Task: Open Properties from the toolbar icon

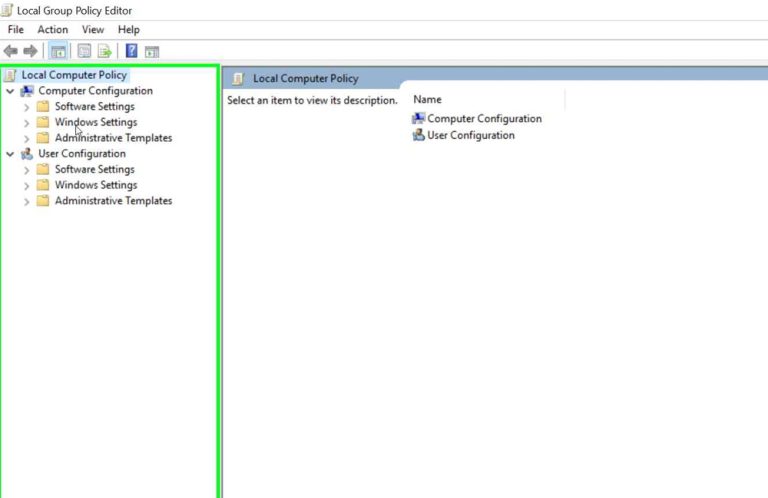Action: coord(84,51)
